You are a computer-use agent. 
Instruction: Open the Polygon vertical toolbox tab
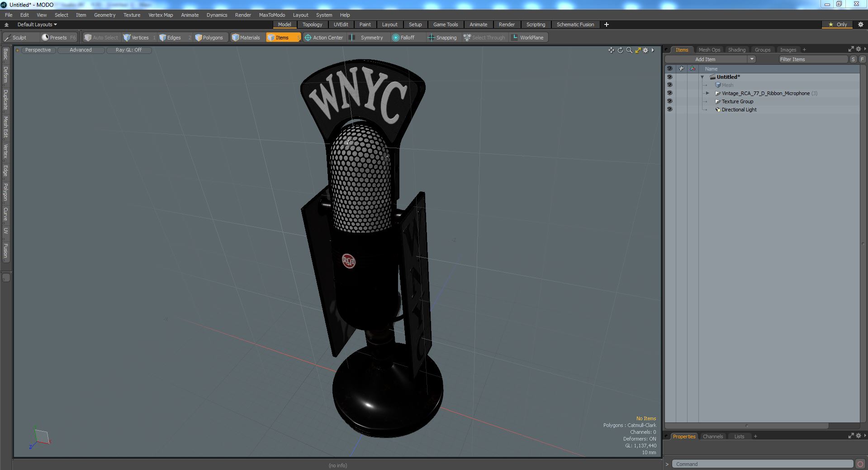point(5,192)
